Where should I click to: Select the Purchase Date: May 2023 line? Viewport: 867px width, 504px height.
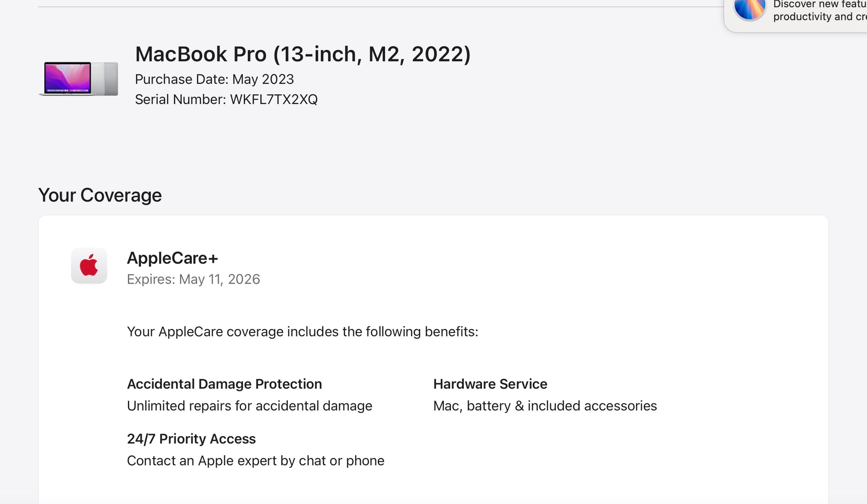214,79
